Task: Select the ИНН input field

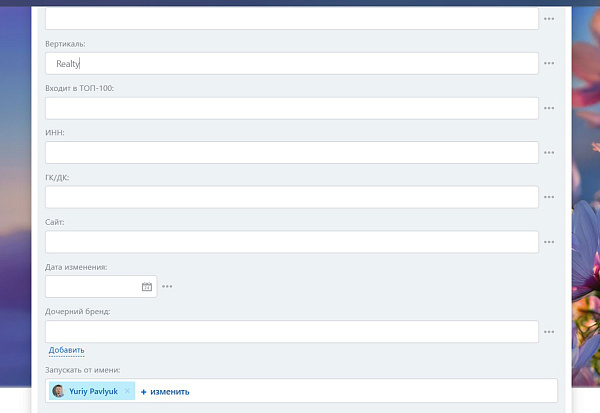Action: coord(292,152)
